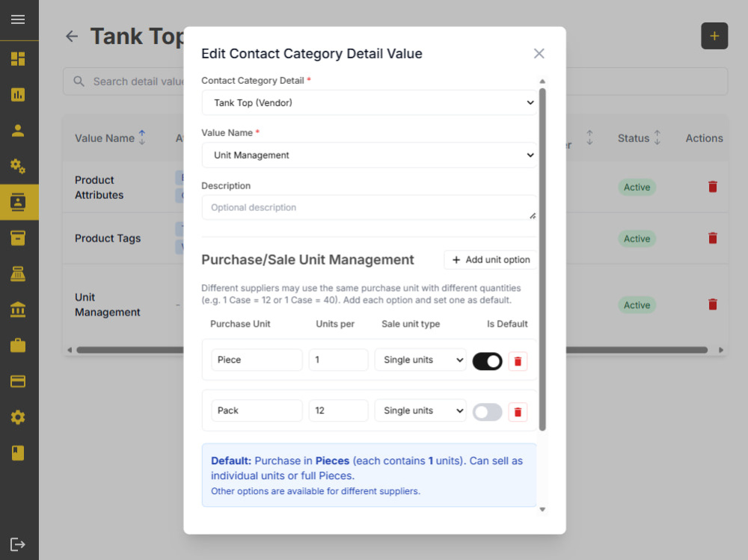This screenshot has width=748, height=560.
Task: Open the bank building icon
Action: [x=18, y=310]
